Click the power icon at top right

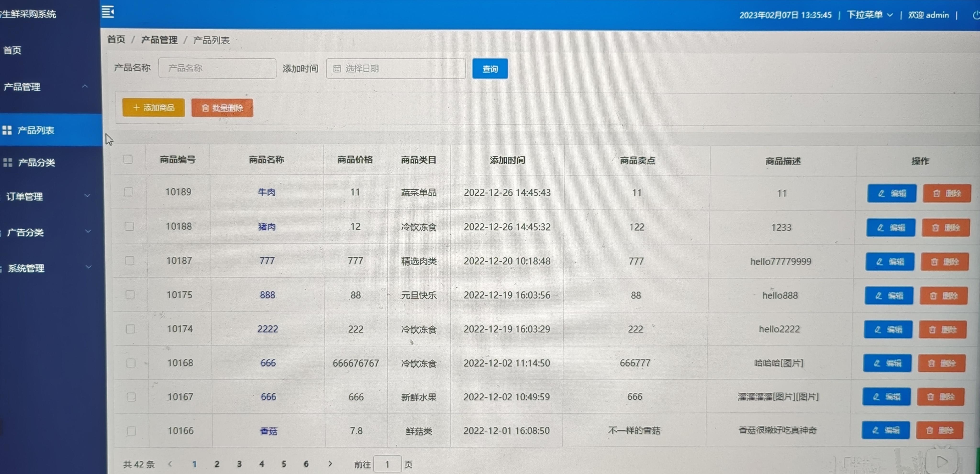[x=976, y=15]
